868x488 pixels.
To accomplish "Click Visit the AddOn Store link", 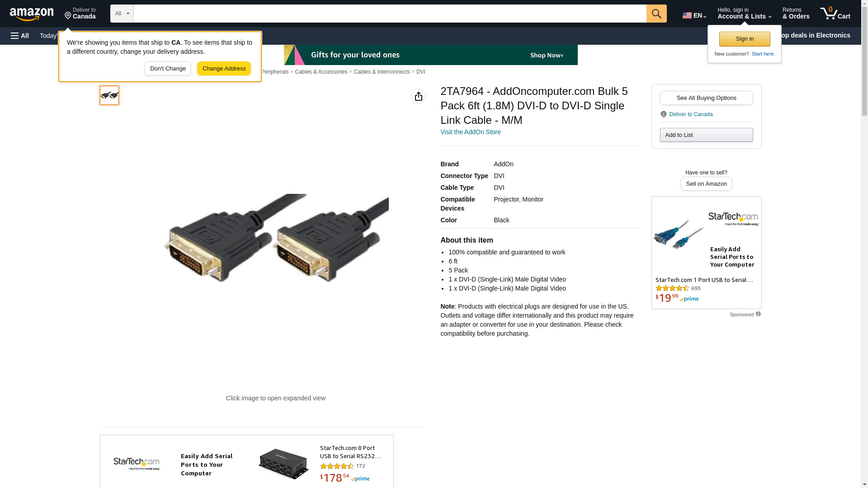I will coord(471,132).
